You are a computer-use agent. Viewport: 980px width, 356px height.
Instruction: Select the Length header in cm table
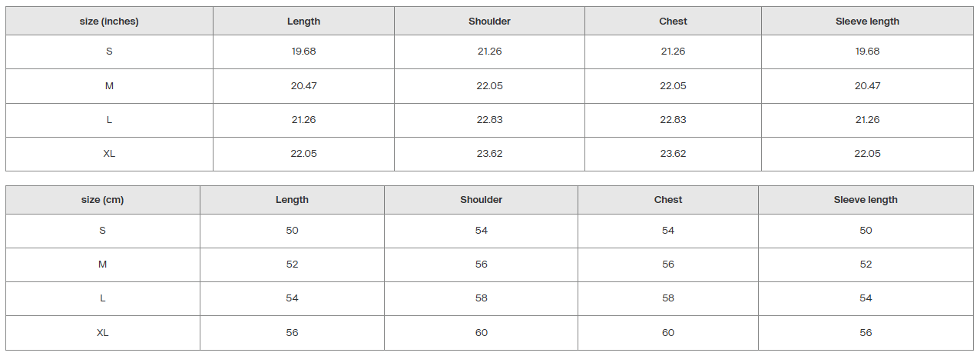pyautogui.click(x=292, y=200)
